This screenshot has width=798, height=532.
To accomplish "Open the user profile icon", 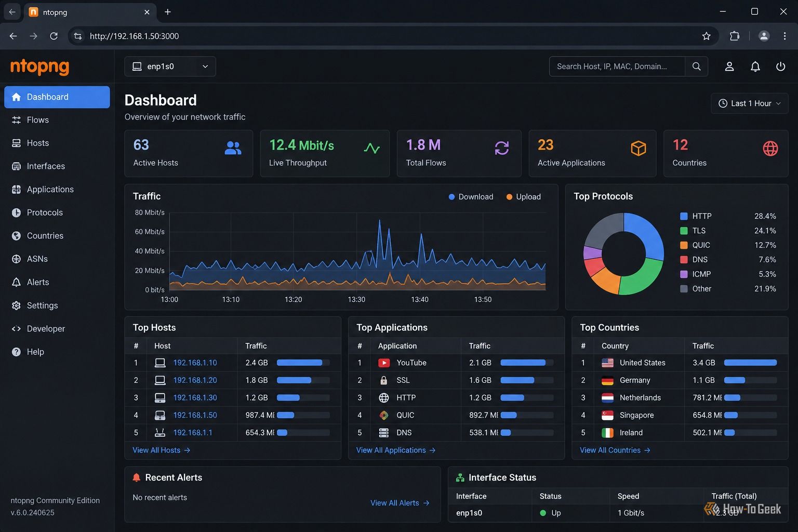I will pos(729,66).
